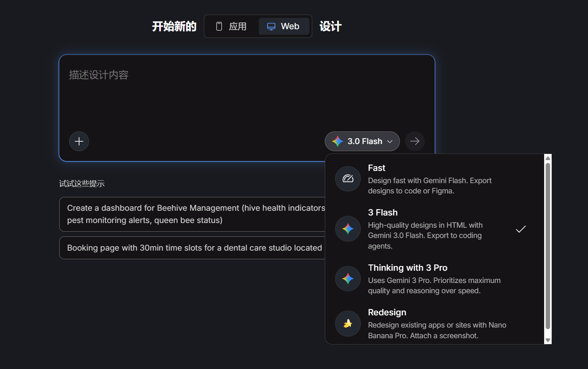Click the monitor icon in Web tab
Screen dimensions: 588x369
[271, 26]
